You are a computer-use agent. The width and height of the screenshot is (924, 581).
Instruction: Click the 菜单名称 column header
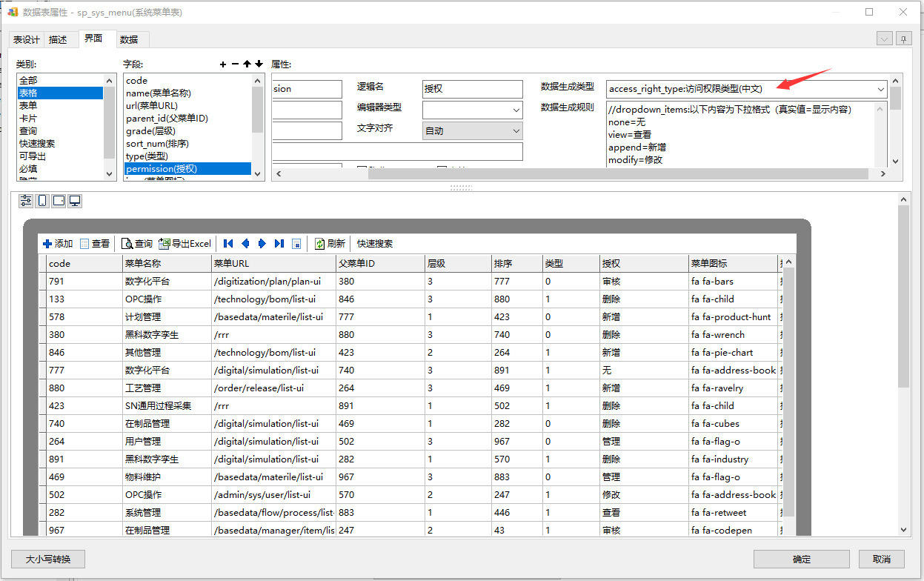pos(167,263)
